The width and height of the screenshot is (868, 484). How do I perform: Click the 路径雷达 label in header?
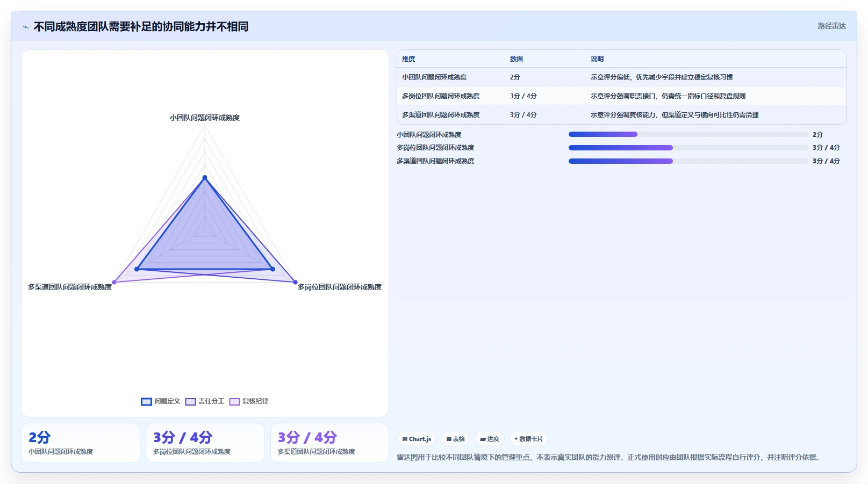click(x=831, y=26)
